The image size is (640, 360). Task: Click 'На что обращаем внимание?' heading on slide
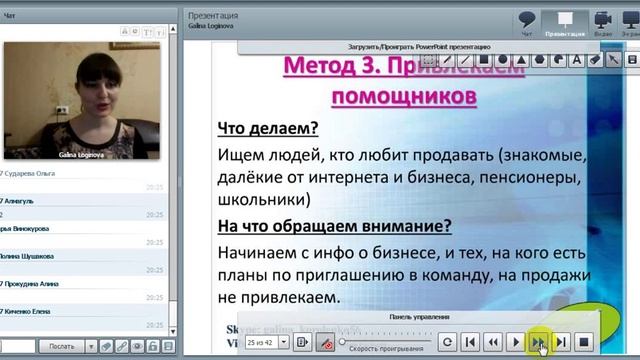(335, 226)
